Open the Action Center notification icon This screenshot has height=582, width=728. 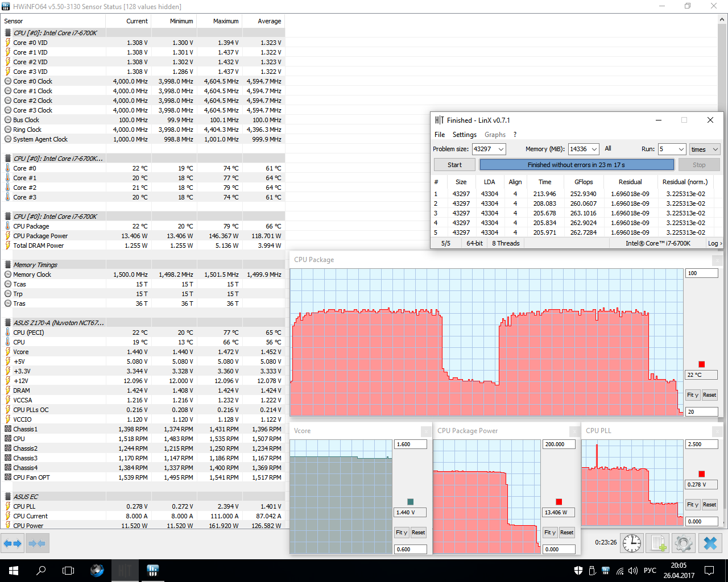pyautogui.click(x=709, y=571)
